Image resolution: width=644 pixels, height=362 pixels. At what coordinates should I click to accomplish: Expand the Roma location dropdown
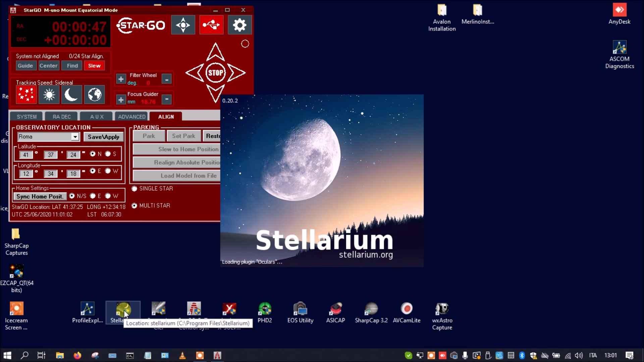[75, 137]
